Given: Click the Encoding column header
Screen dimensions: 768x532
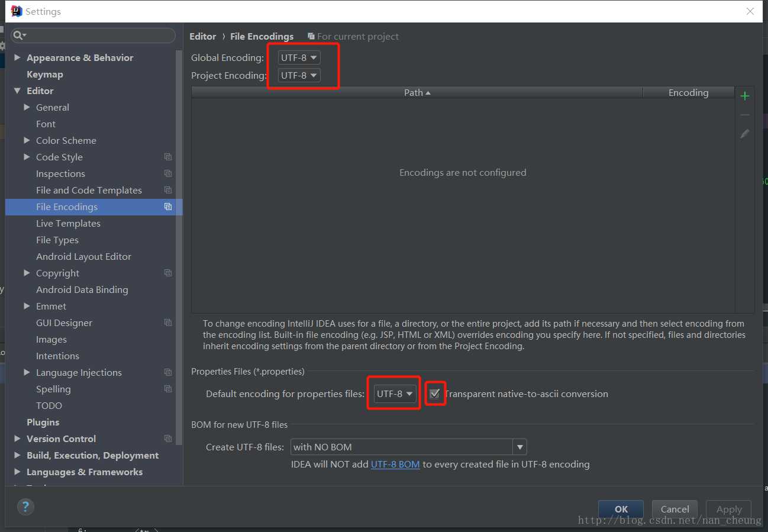Looking at the screenshot, I should (689, 92).
